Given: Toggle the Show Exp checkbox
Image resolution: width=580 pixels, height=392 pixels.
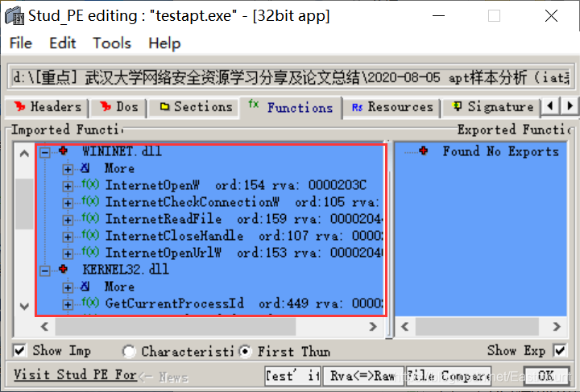Looking at the screenshot, I should click(560, 350).
